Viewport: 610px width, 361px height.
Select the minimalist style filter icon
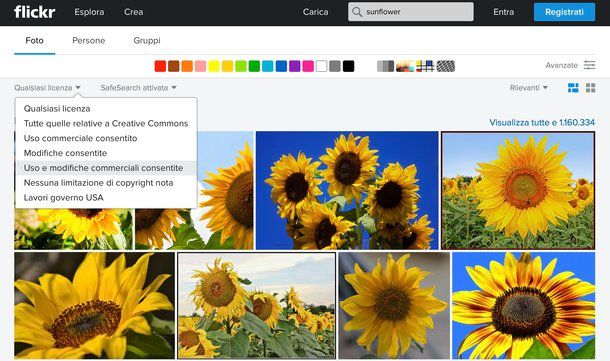click(x=425, y=66)
